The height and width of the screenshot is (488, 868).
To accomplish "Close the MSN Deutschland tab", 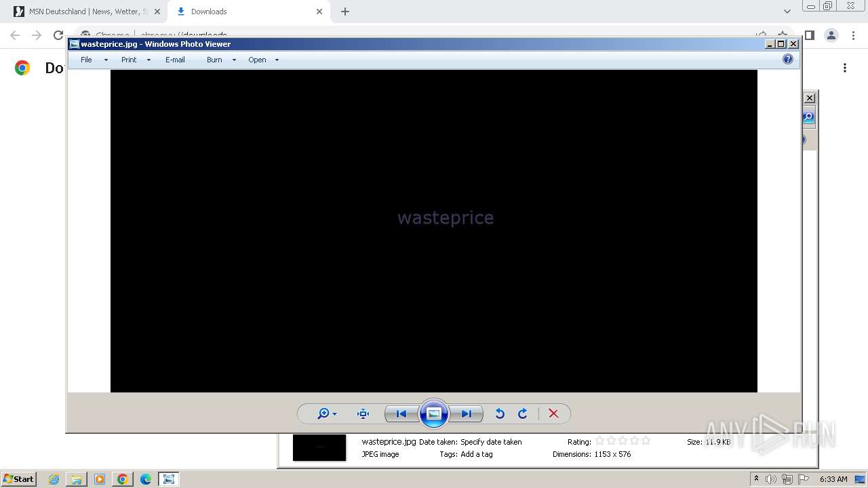I will (157, 12).
